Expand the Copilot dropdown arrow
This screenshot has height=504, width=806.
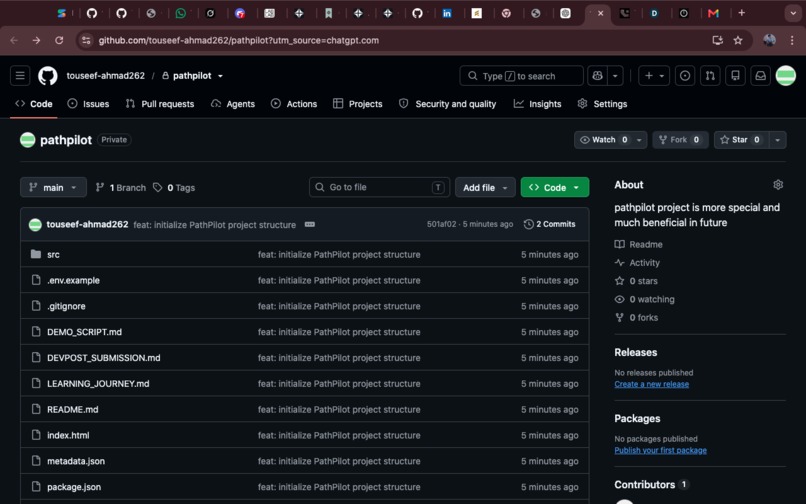coord(615,76)
